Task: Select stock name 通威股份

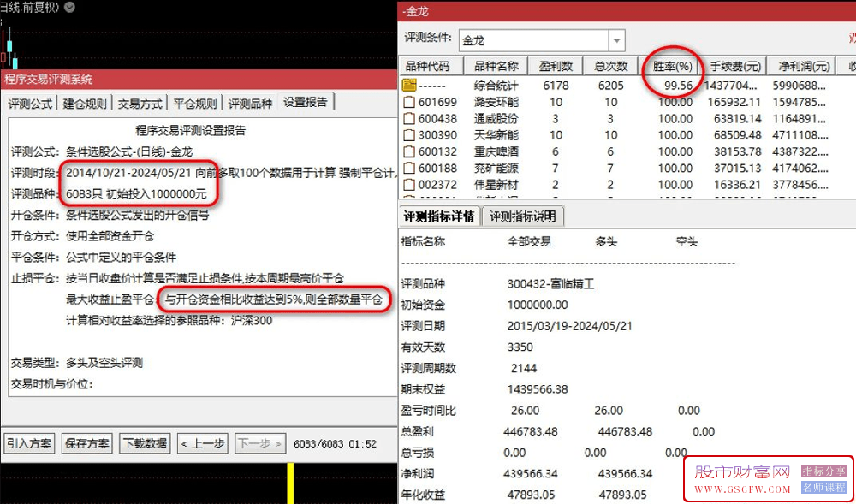Action: tap(496, 118)
